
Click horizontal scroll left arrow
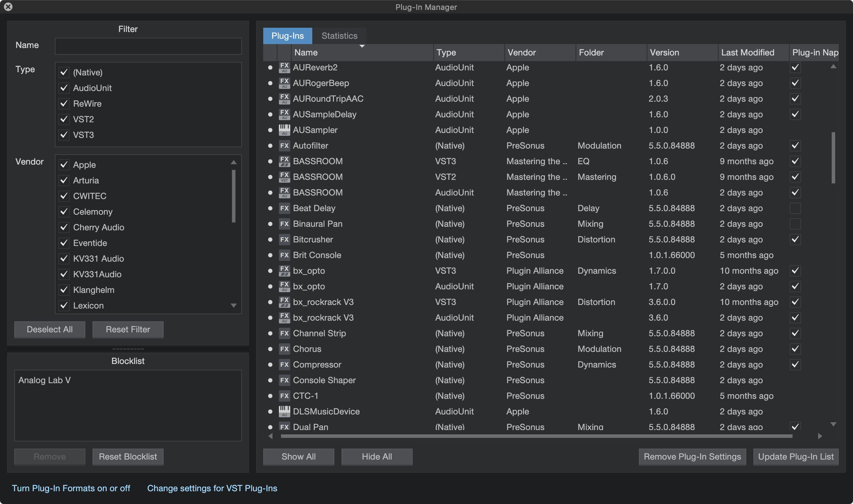tap(270, 436)
